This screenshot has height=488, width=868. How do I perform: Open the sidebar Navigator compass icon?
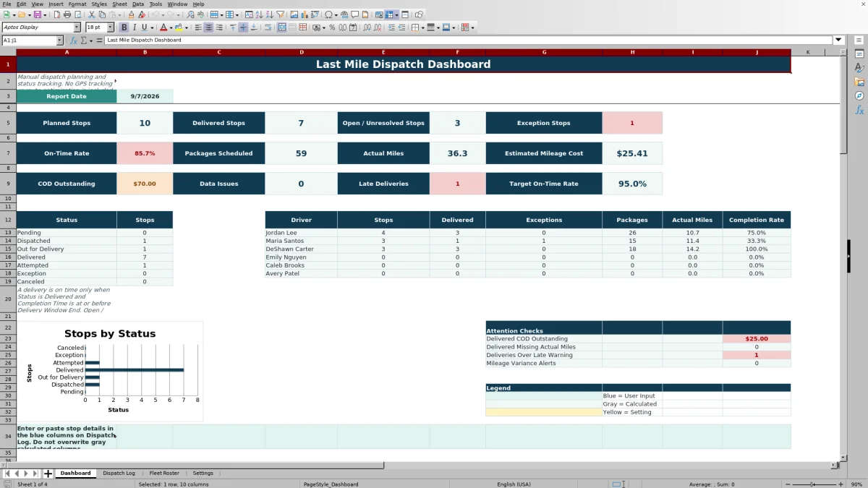(859, 95)
